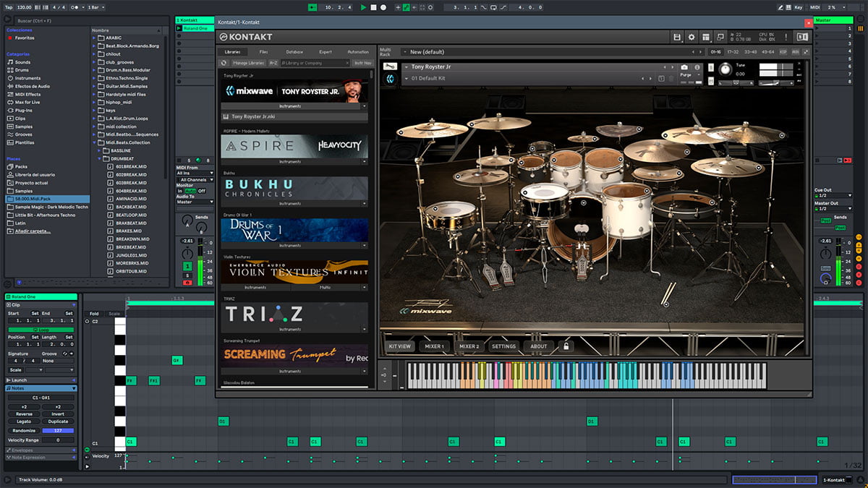Click in the Library or Company search field
Viewport: 868px width, 488px height.
pyautogui.click(x=316, y=63)
